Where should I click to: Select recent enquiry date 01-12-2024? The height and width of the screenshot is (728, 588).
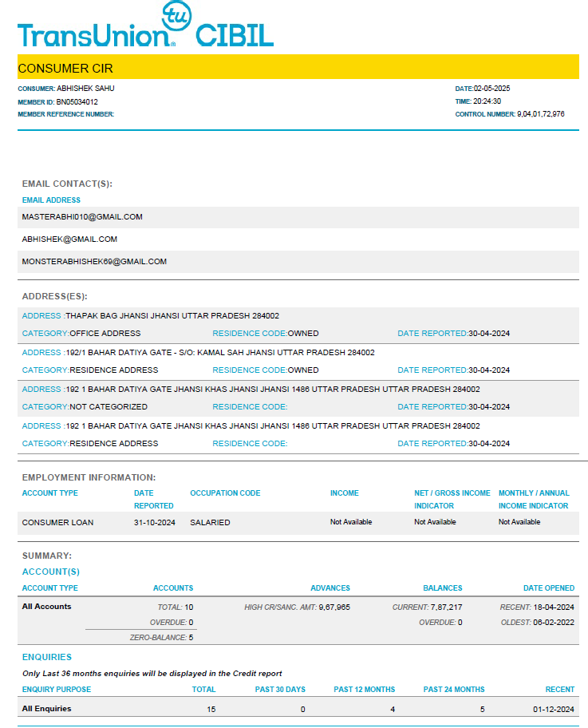554,710
